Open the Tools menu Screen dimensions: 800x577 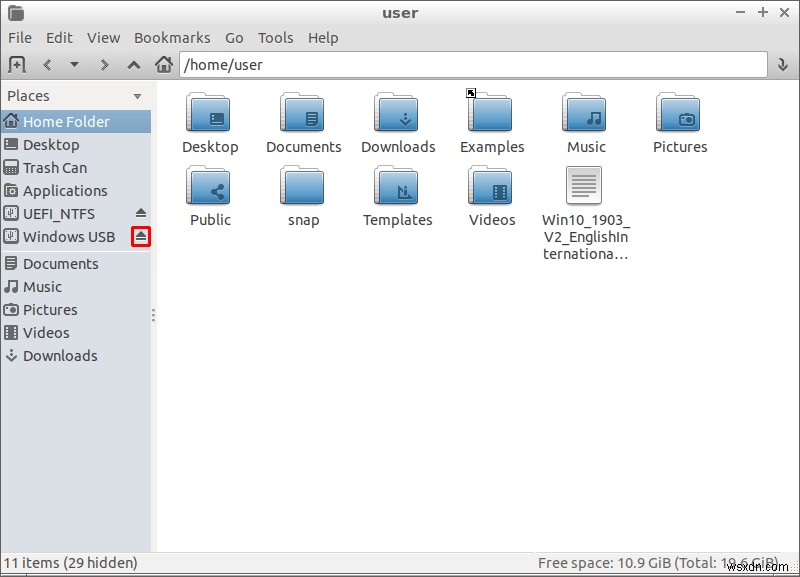[276, 38]
